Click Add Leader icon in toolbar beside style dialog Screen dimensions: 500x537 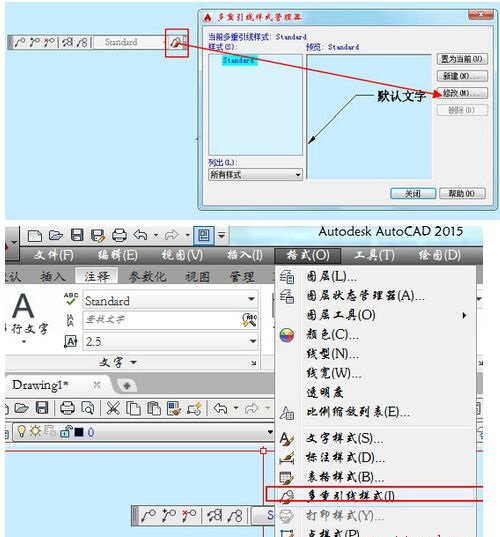click(x=35, y=42)
